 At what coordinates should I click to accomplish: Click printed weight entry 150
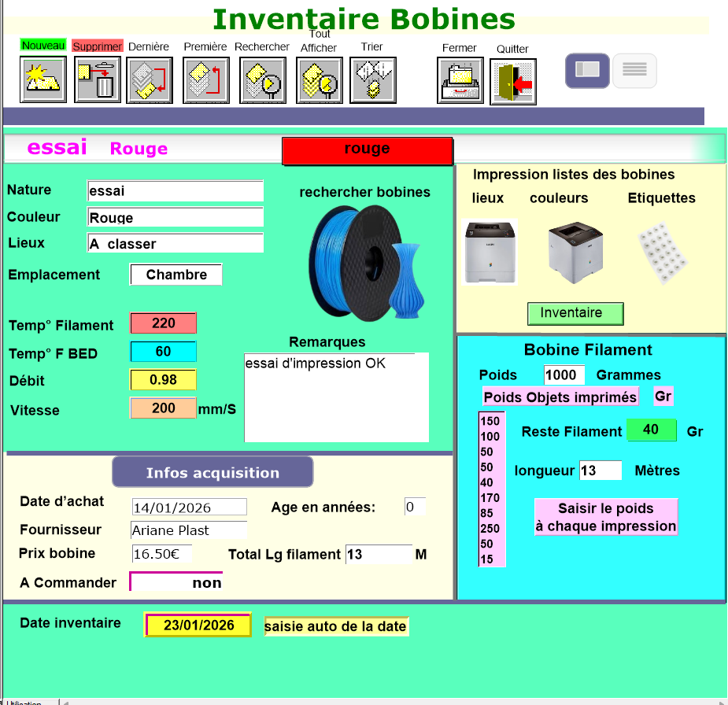click(491, 421)
